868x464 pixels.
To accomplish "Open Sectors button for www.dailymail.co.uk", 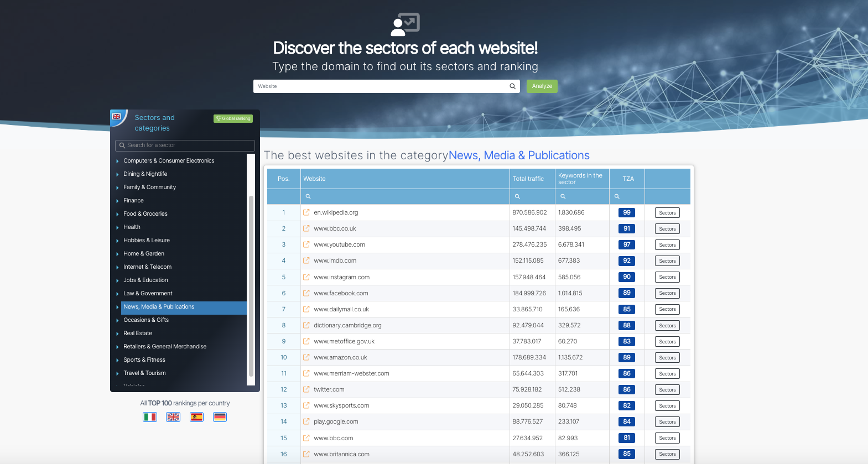I will click(x=667, y=309).
